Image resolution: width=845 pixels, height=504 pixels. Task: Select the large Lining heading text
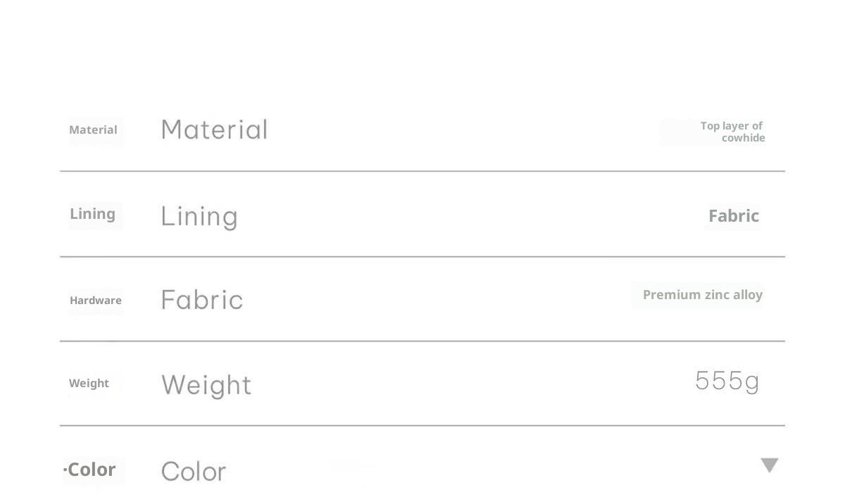(199, 216)
